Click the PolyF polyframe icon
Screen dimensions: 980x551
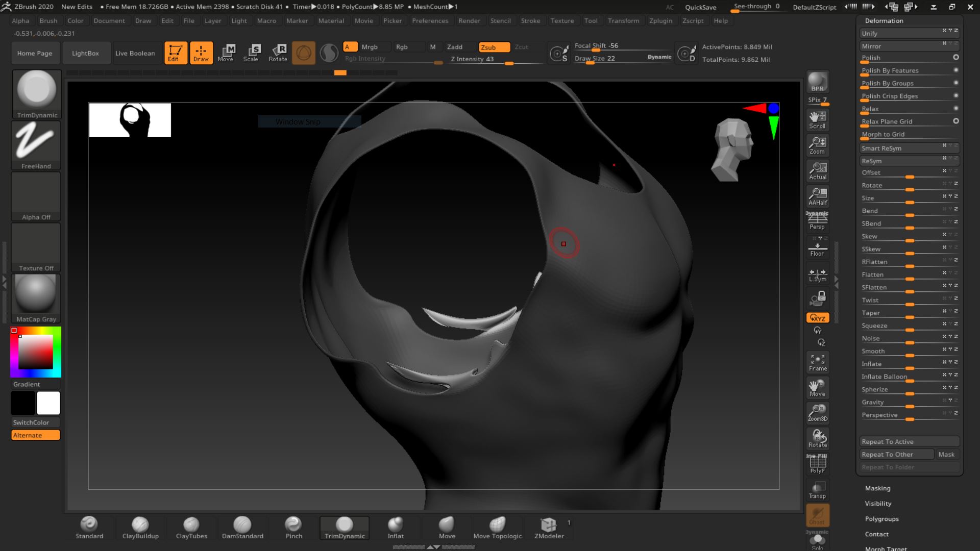tap(817, 463)
